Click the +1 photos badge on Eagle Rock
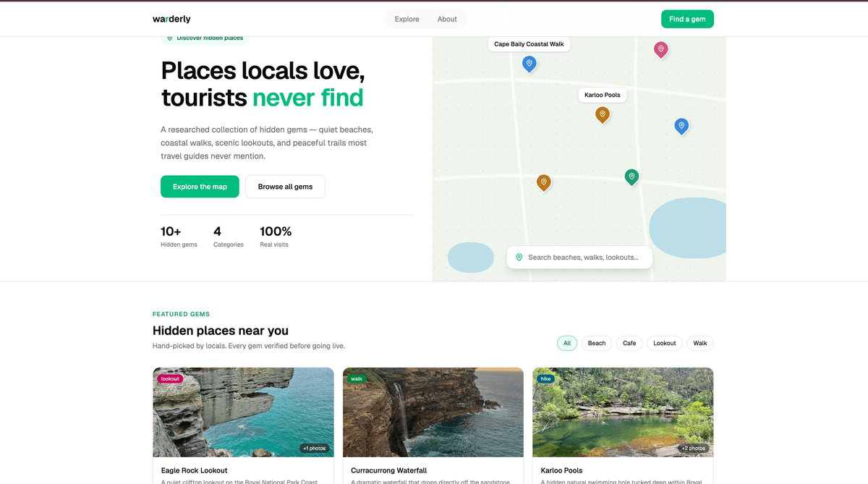Screen dimensions: 868x484 pyautogui.click(x=314, y=449)
